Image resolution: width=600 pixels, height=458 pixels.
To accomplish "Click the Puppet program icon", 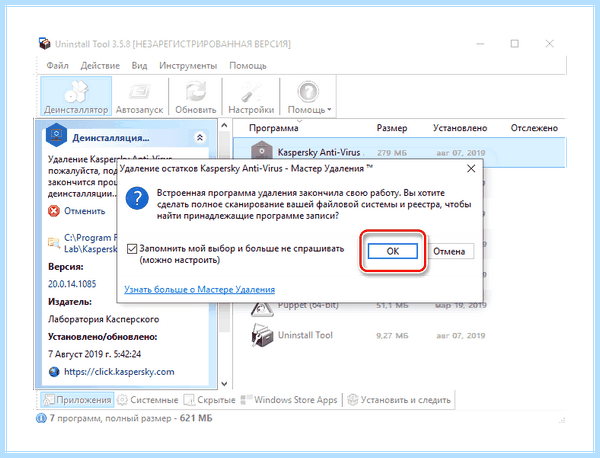I will [262, 309].
